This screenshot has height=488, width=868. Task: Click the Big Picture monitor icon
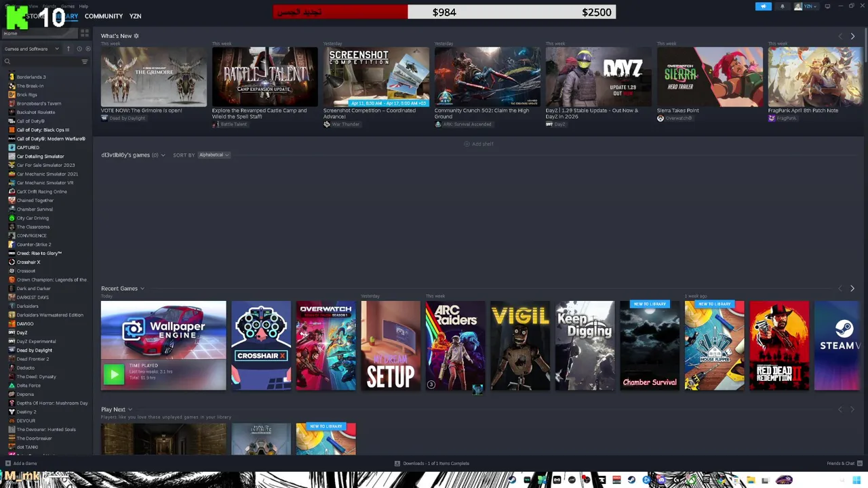pos(827,6)
